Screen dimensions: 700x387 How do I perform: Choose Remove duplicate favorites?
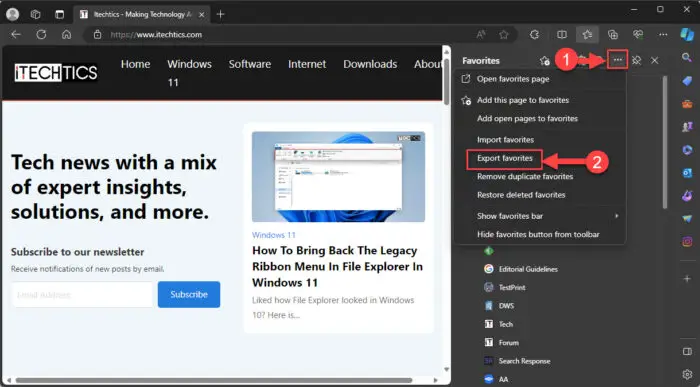click(x=540, y=176)
